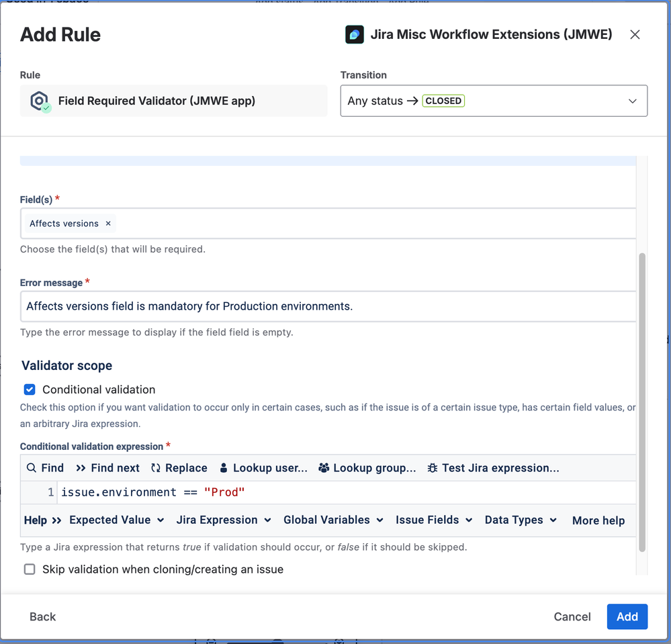Remove the Affects versions field tag
671x644 pixels.
coord(108,224)
